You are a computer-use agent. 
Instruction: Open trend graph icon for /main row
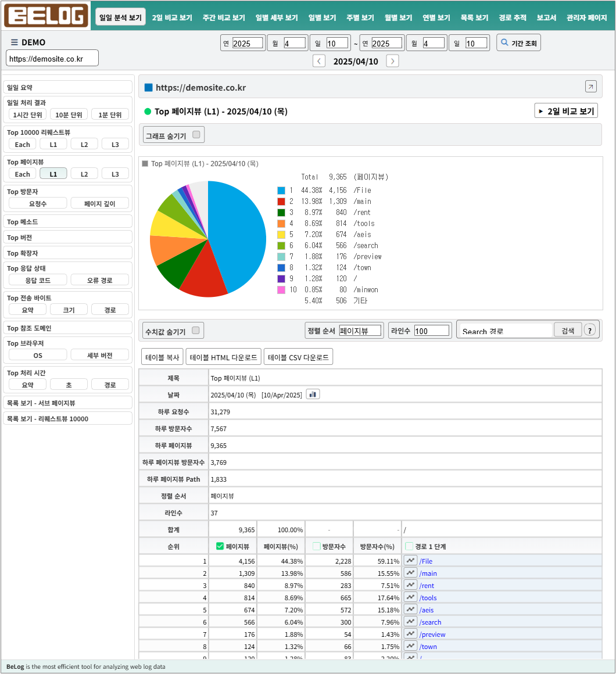[x=410, y=572]
